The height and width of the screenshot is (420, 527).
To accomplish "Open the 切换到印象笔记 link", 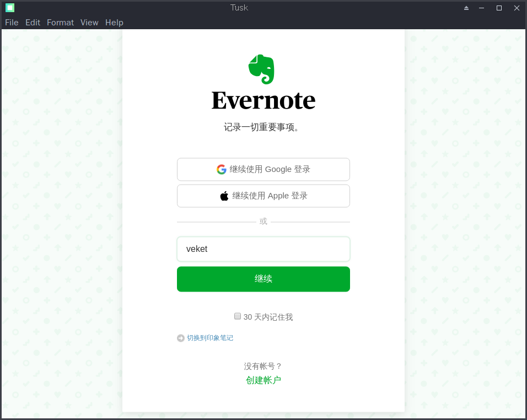I will [210, 338].
